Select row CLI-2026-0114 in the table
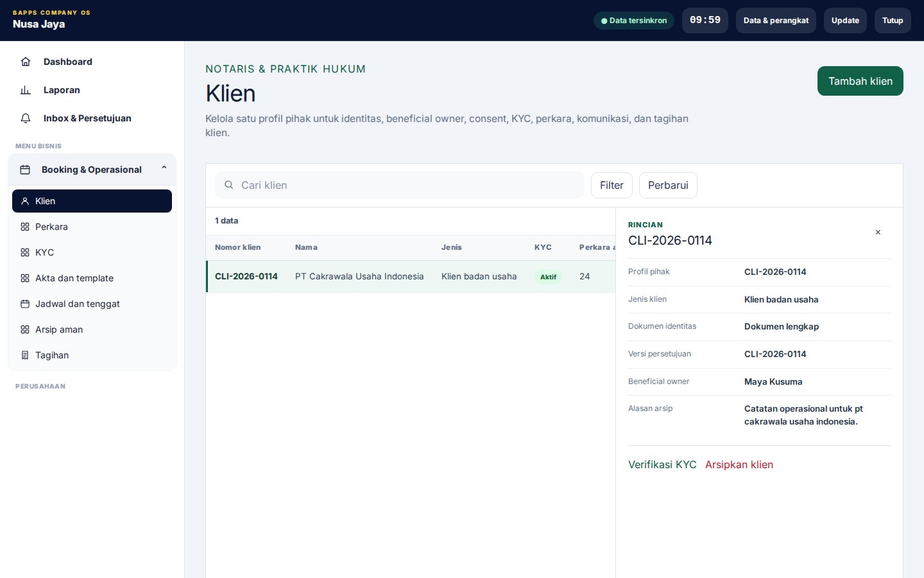This screenshot has height=578, width=924. point(411,276)
